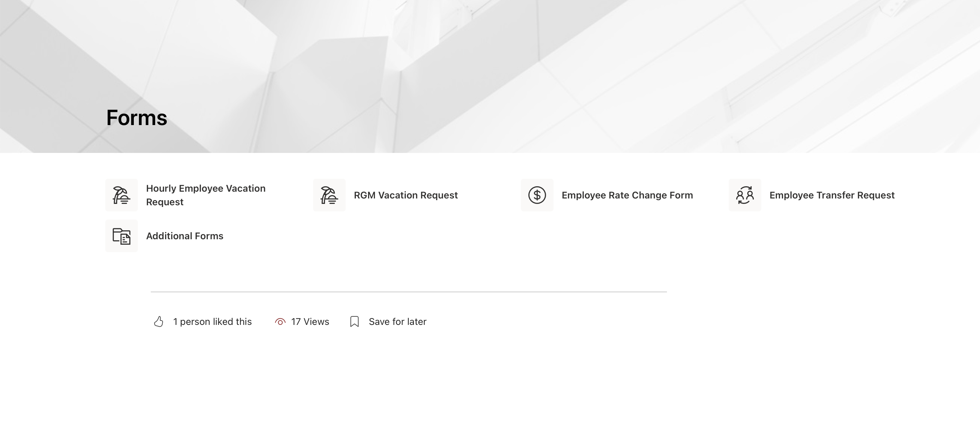Click the people swap Transfer Request icon
The image size is (980, 435).
point(745,195)
